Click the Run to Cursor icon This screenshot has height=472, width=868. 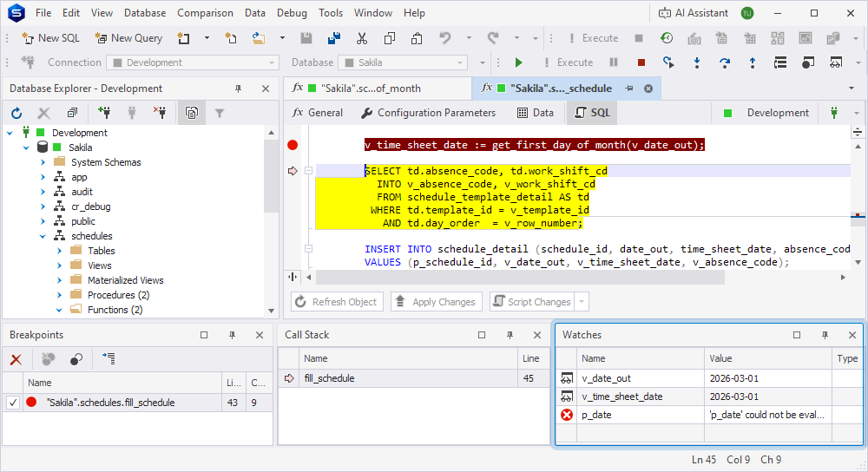[668, 62]
